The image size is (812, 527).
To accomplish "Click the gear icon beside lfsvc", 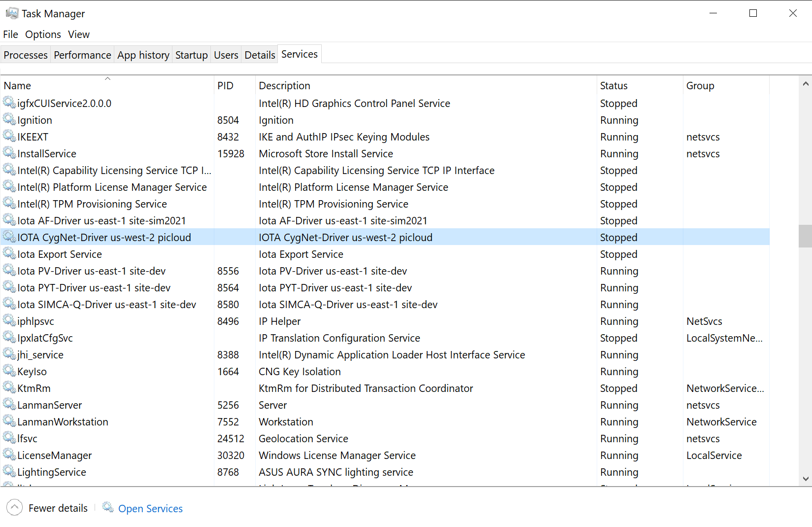I will tap(9, 438).
